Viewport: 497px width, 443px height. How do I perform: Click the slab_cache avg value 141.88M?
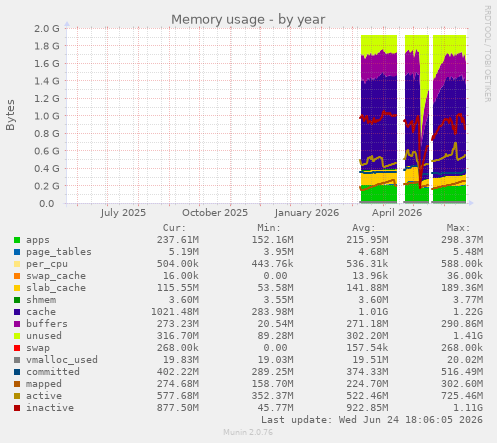point(367,288)
